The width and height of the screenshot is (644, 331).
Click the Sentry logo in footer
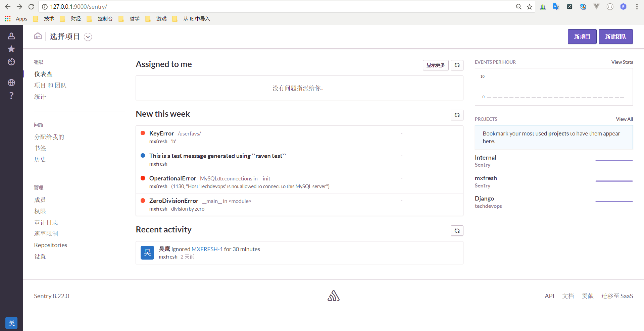pyautogui.click(x=334, y=295)
